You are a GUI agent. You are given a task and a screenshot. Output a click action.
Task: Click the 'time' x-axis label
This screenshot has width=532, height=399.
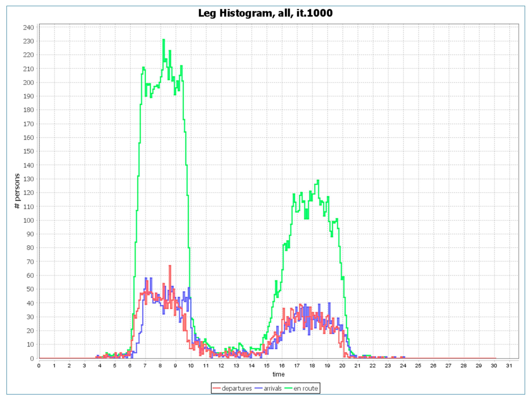pos(278,374)
